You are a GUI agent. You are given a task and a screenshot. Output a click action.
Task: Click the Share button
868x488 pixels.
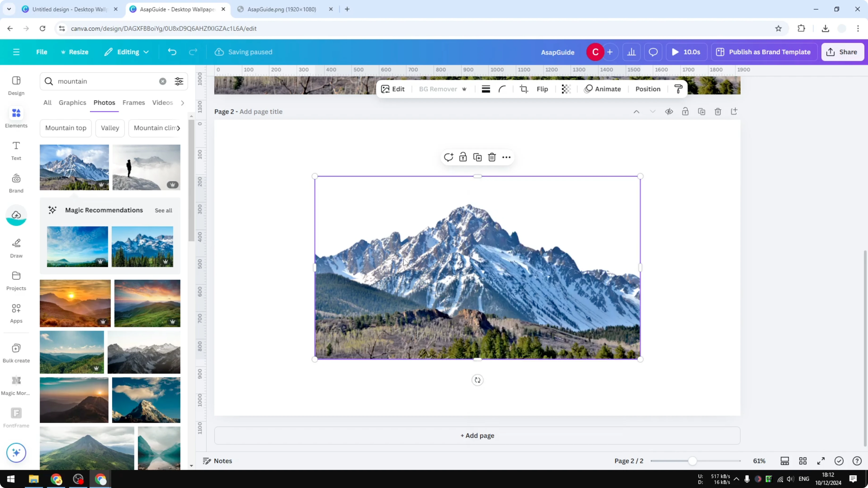tap(842, 52)
